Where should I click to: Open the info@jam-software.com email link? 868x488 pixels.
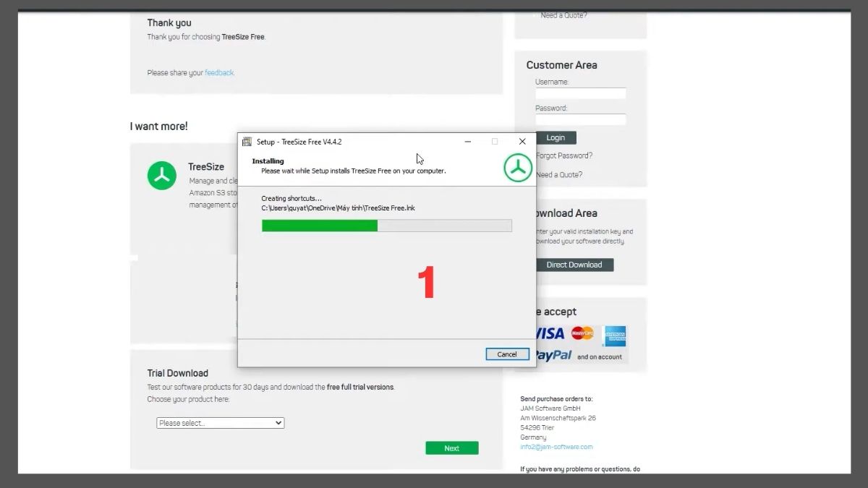556,447
